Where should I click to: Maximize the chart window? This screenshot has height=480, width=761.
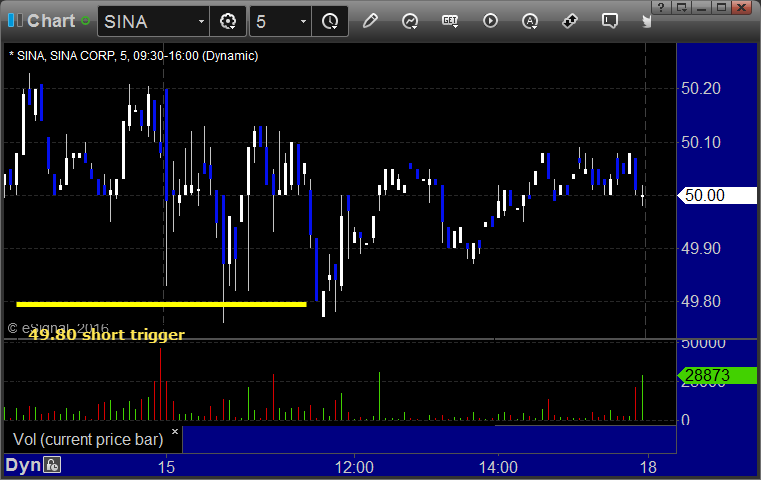tap(722, 7)
